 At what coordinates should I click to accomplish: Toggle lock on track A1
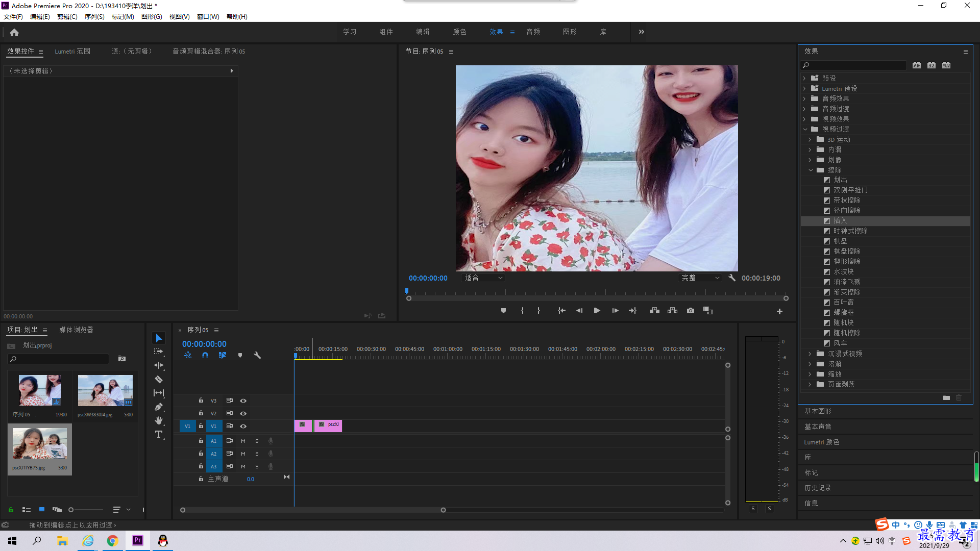pos(201,440)
